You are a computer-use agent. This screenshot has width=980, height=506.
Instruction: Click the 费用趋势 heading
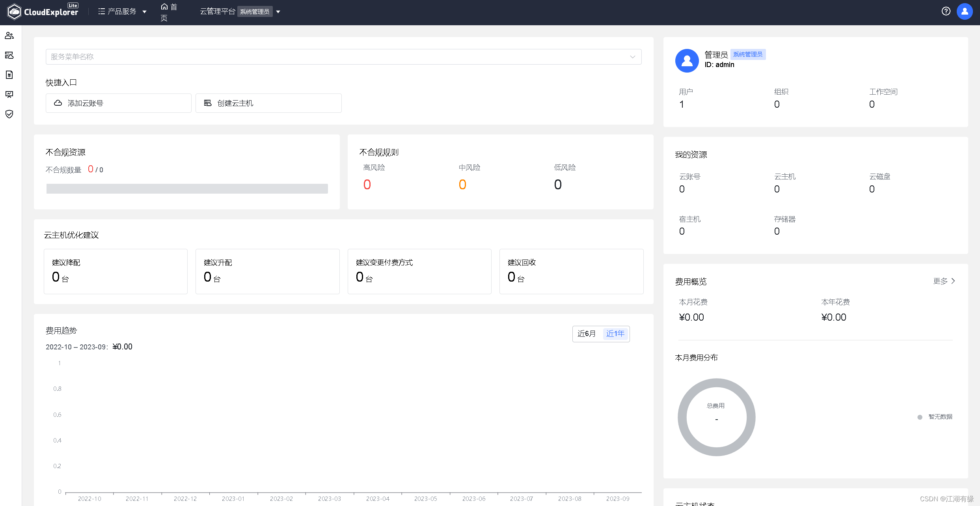coord(61,330)
